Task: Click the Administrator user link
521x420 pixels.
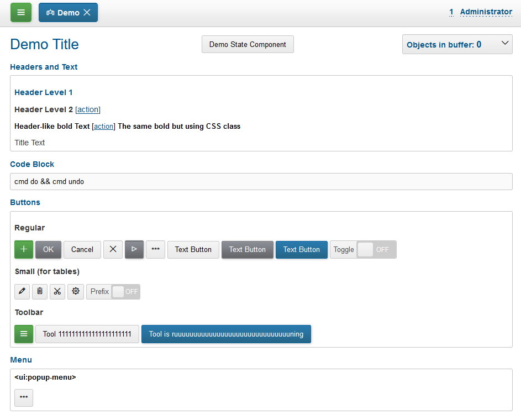Action: (x=486, y=12)
